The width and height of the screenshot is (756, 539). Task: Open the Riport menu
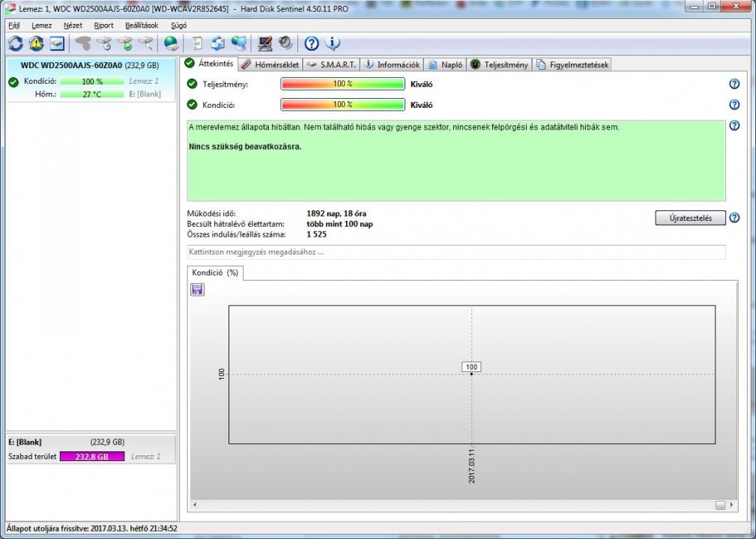pos(103,25)
